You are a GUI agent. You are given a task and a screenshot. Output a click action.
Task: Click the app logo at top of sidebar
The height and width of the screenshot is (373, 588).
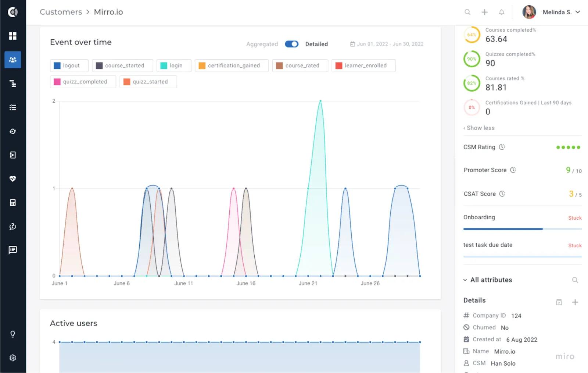click(x=13, y=12)
